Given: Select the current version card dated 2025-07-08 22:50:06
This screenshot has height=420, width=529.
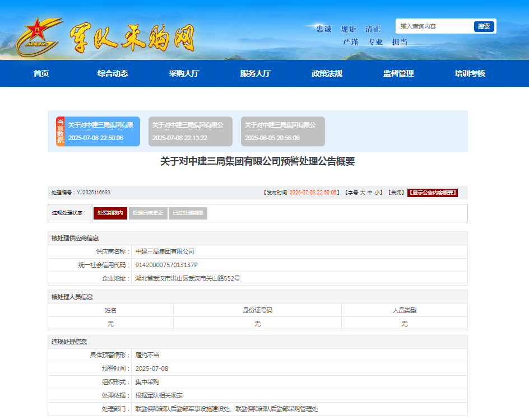Looking at the screenshot, I should tap(98, 132).
